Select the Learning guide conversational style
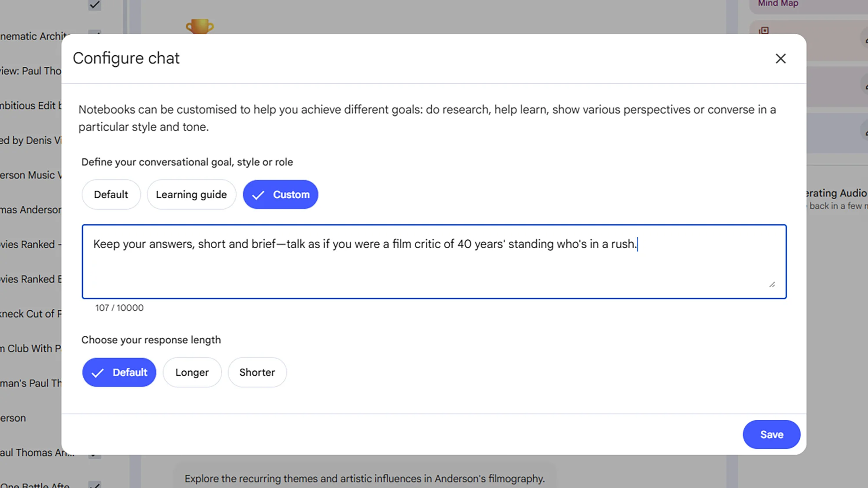 191,194
